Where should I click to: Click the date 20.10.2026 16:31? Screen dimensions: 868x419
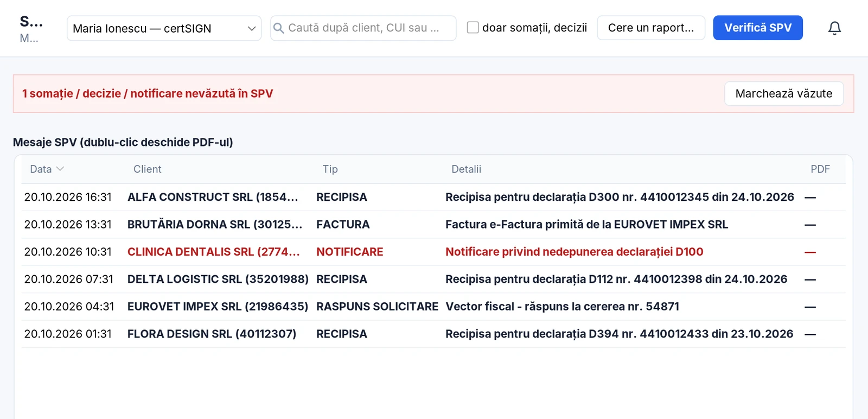pyautogui.click(x=68, y=197)
